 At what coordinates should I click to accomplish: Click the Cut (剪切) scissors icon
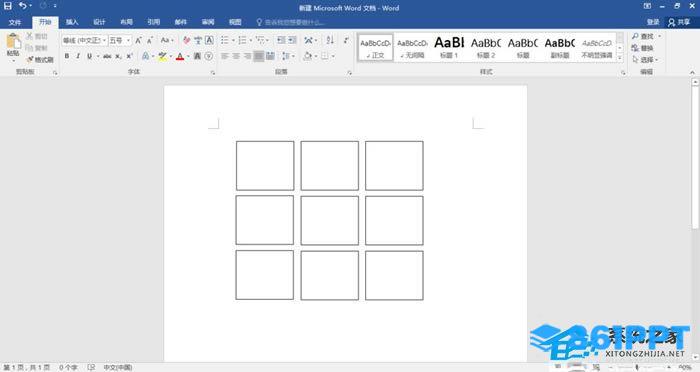[x=29, y=36]
